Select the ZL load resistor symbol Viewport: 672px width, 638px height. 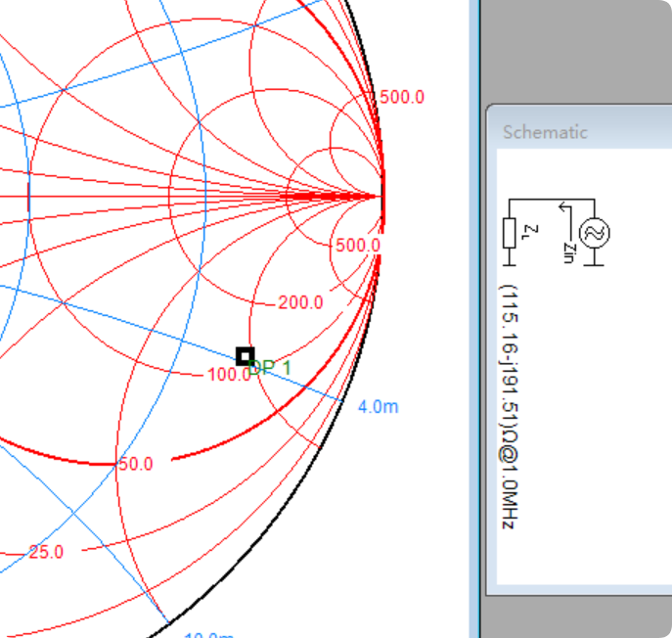tap(509, 233)
